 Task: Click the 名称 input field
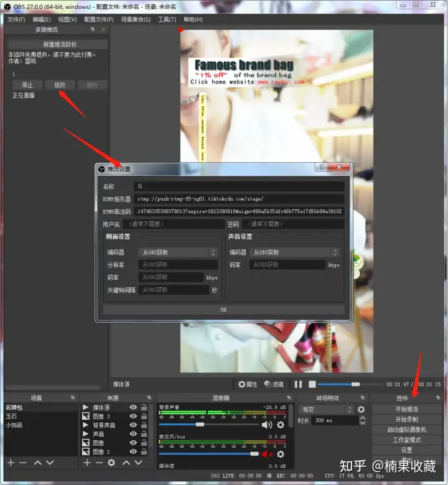click(x=239, y=186)
